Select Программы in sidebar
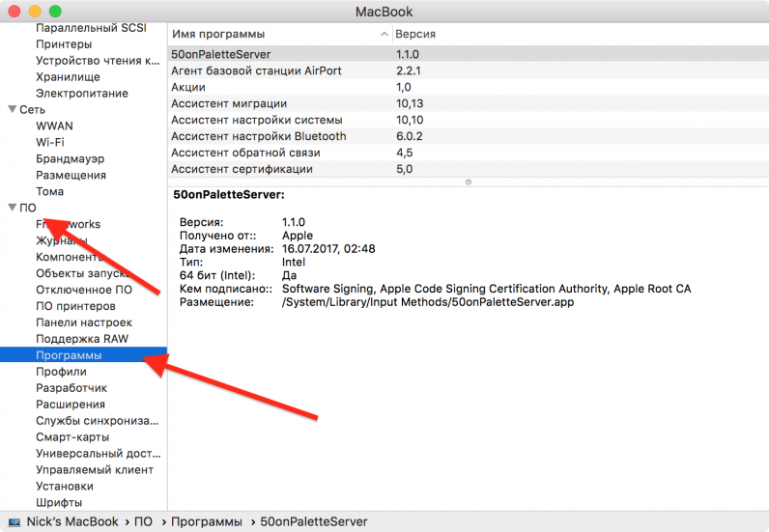769x532 pixels. click(x=83, y=355)
